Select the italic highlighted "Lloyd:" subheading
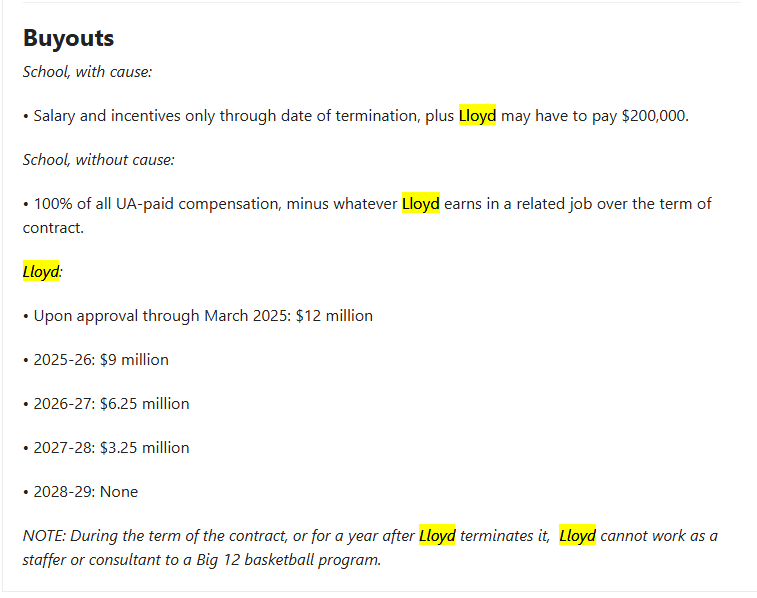The width and height of the screenshot is (757, 598). [x=41, y=272]
